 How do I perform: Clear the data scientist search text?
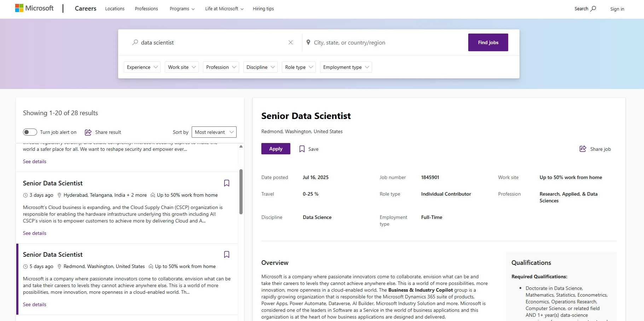[x=291, y=42]
